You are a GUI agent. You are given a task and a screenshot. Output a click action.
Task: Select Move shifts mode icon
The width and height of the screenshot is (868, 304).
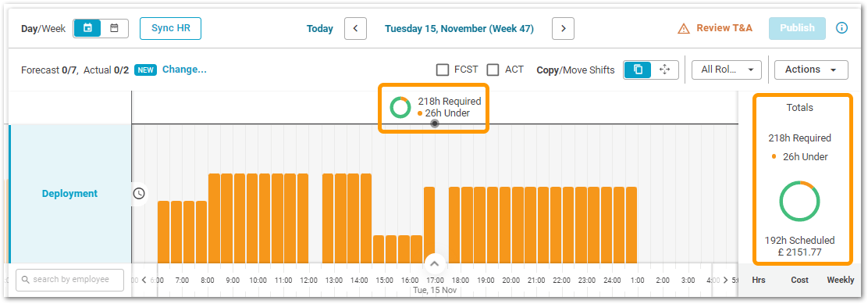click(x=665, y=70)
